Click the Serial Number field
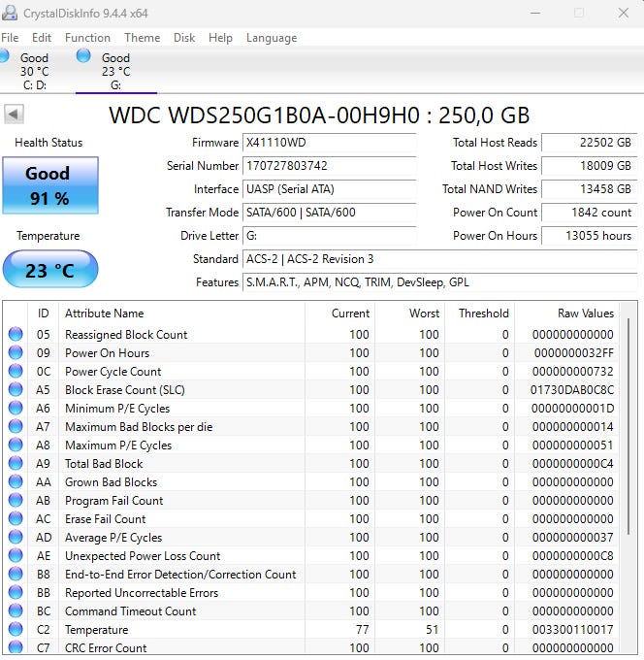Viewport: 644px width, 660px height. tap(329, 166)
